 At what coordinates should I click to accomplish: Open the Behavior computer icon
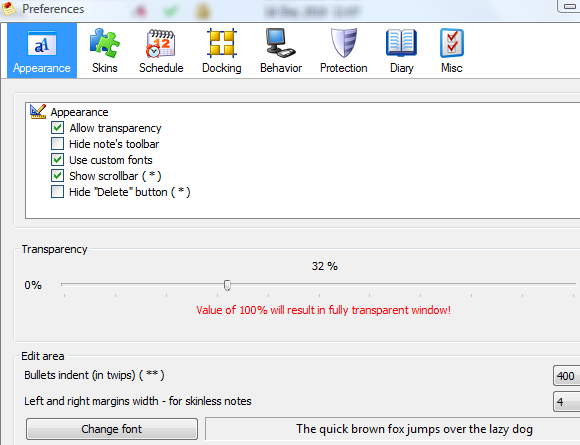(x=281, y=43)
